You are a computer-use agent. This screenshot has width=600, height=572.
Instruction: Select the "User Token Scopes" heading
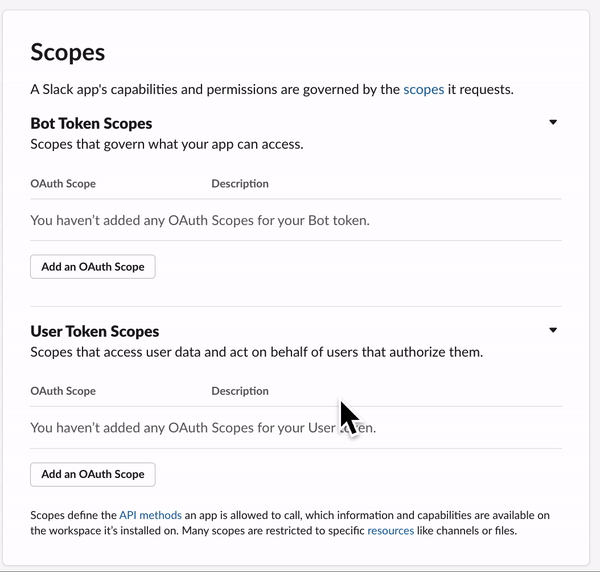point(95,331)
